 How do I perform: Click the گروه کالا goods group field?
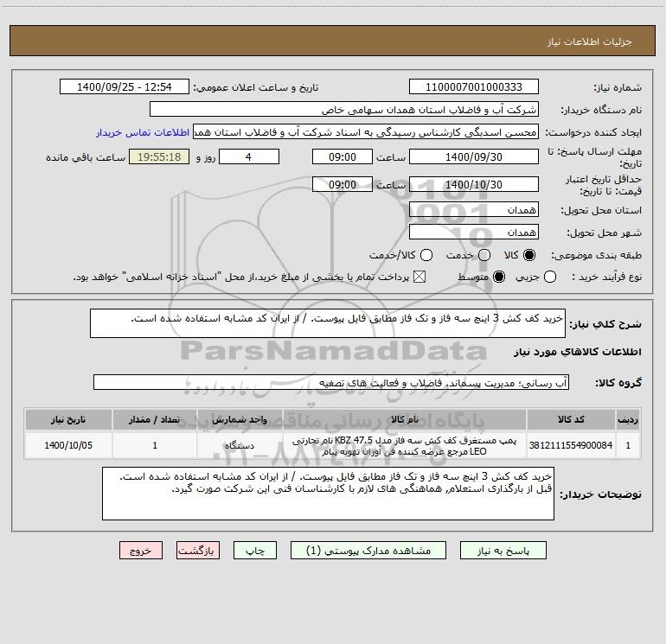(x=331, y=382)
